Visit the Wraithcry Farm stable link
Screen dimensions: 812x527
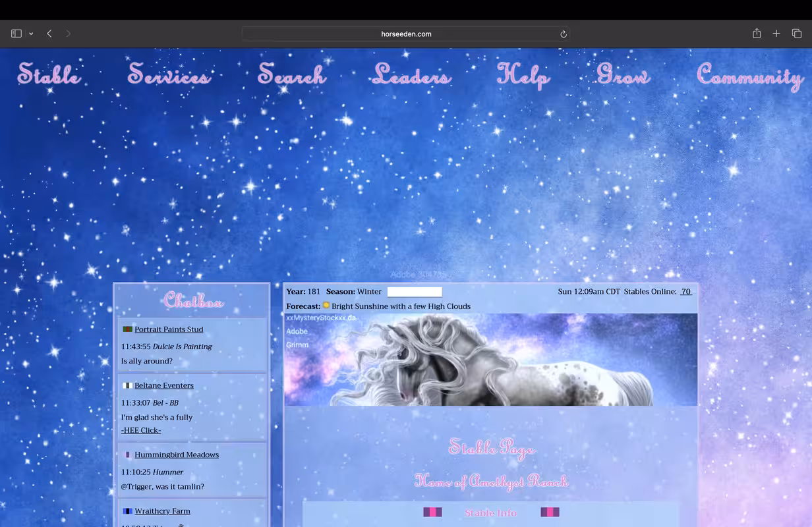pos(162,511)
